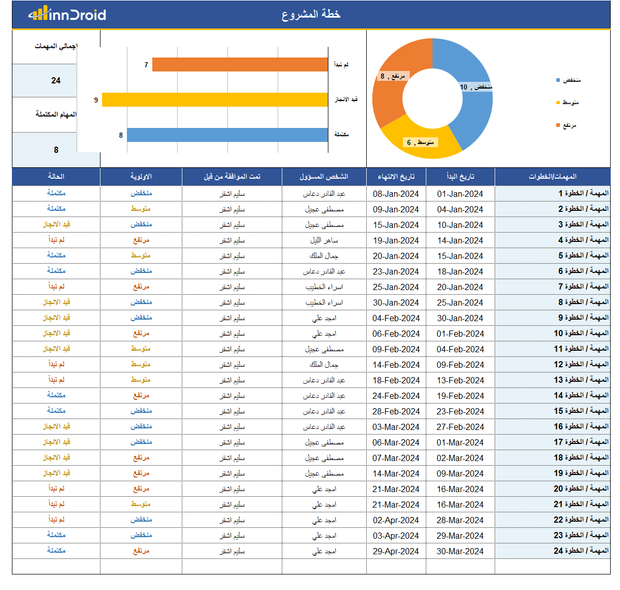Click the start date 30-Mar-2024
Viewport: 620px width, 590px height.
460,551
